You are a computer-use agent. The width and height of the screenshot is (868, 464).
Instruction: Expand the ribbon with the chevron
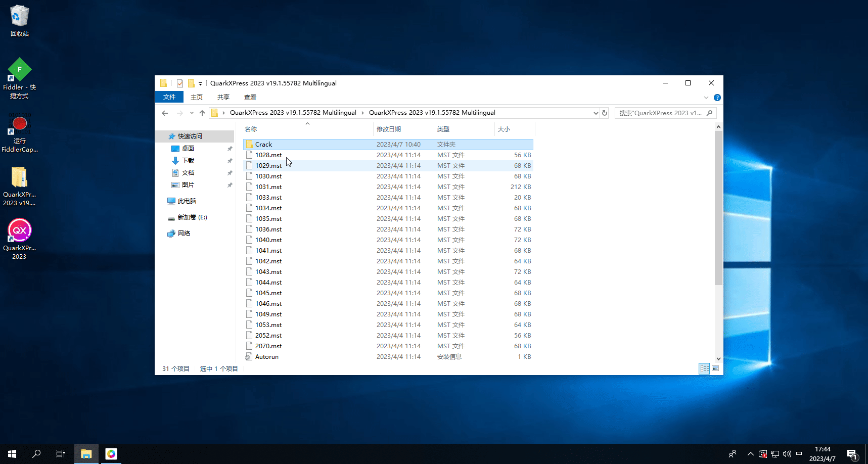coord(706,98)
